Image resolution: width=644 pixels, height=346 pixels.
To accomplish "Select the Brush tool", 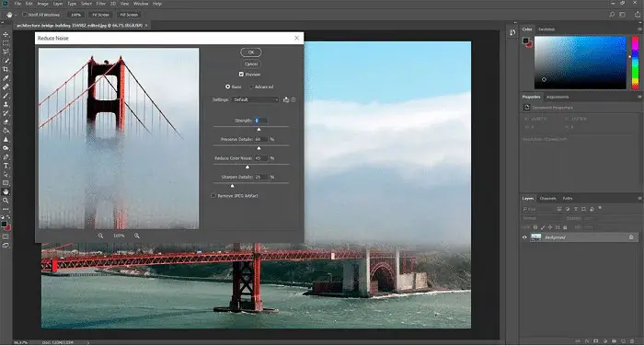I will [x=6, y=96].
